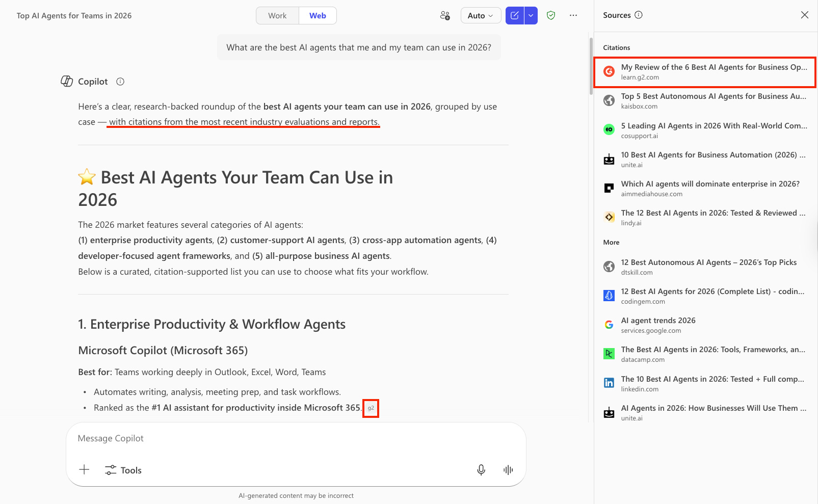The width and height of the screenshot is (818, 504).
Task: Open the codingem.com source
Action: 705,296
